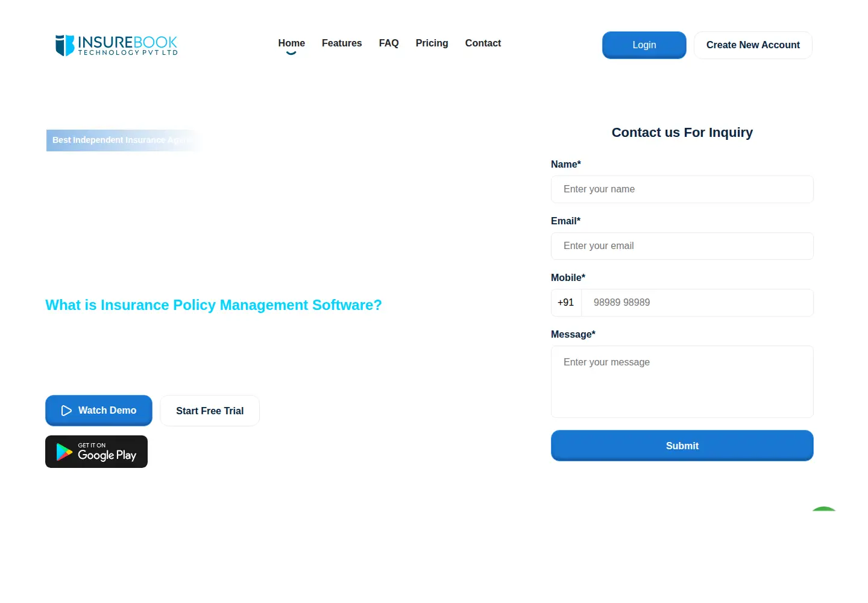Click the +91 country code prefix
This screenshot has height=603, width=868.
coord(566,303)
